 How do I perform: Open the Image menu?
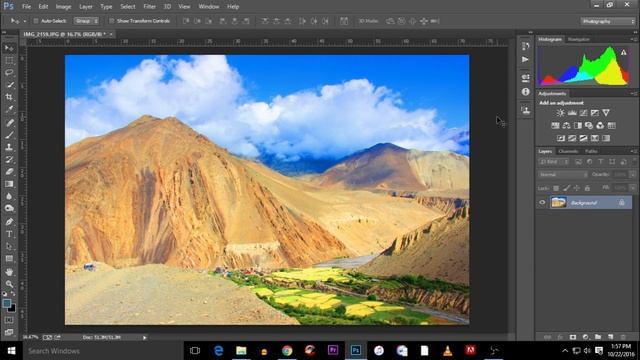click(x=63, y=7)
